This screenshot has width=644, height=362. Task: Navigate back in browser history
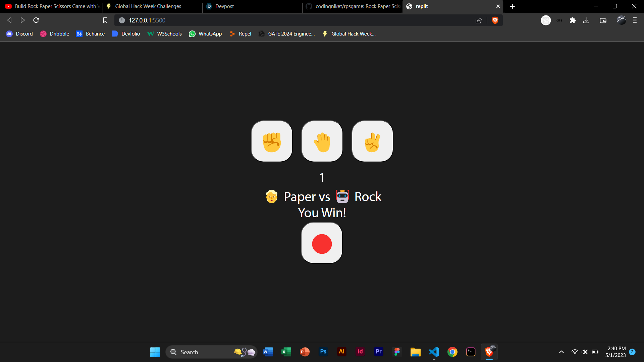9,20
